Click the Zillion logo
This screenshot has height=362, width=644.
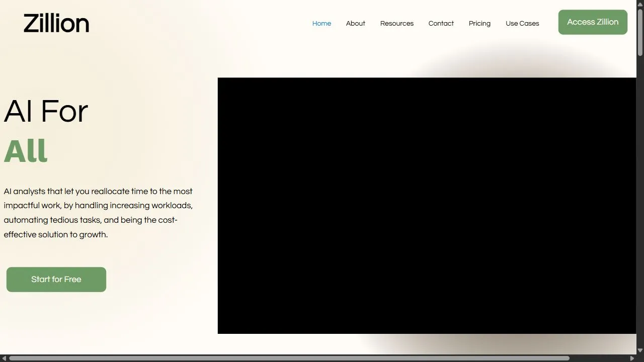coord(56,24)
